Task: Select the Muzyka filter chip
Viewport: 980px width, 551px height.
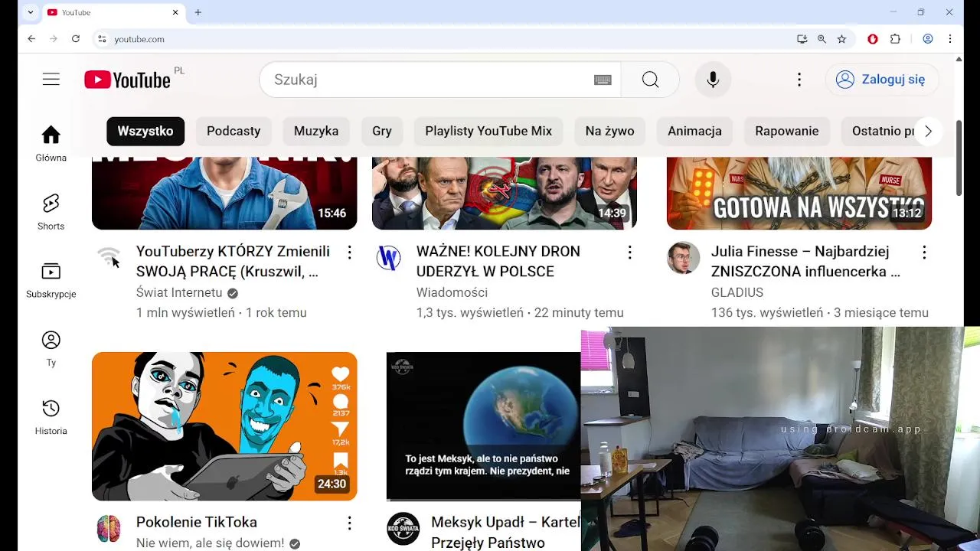Action: [x=316, y=131]
